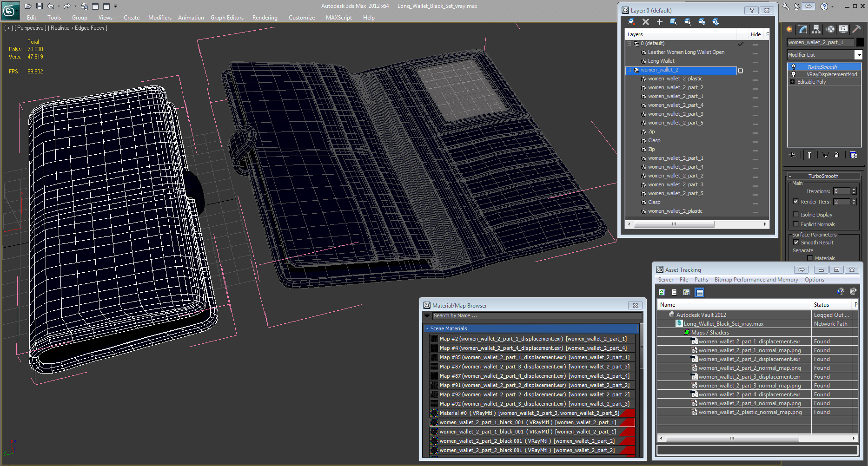
Task: Click the object color swatch
Action: [x=860, y=42]
